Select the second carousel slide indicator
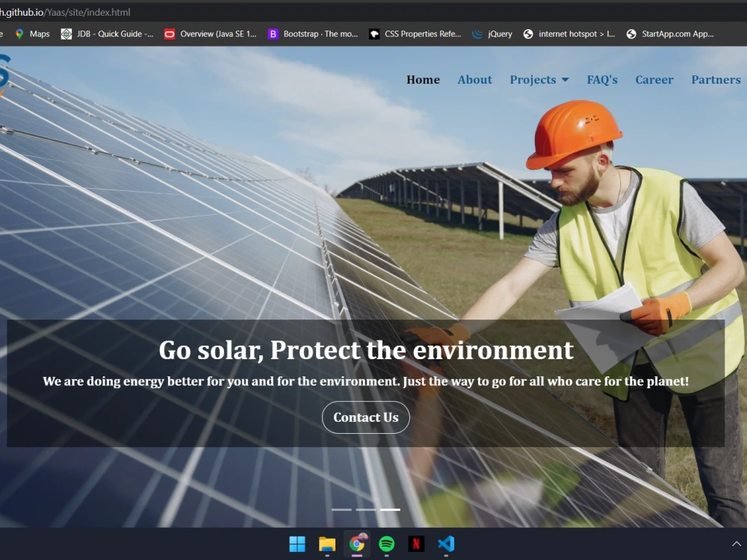Screen dimensions: 747x560 (x=366, y=509)
